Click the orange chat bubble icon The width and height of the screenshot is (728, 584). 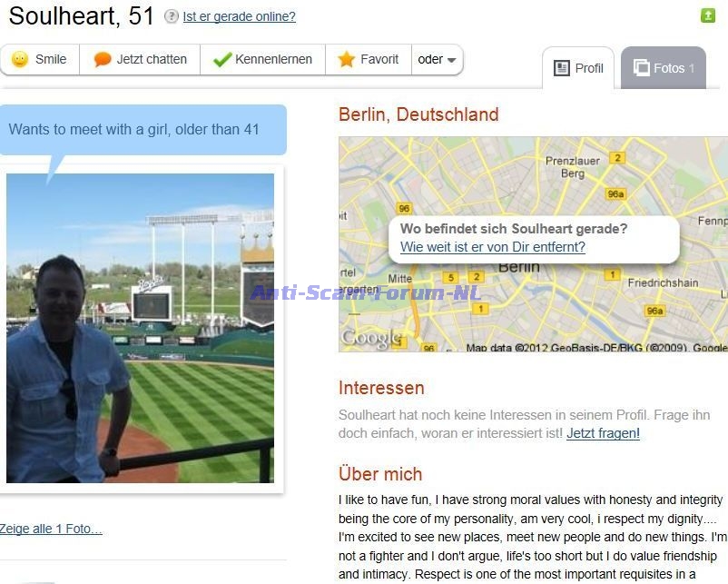(103, 59)
